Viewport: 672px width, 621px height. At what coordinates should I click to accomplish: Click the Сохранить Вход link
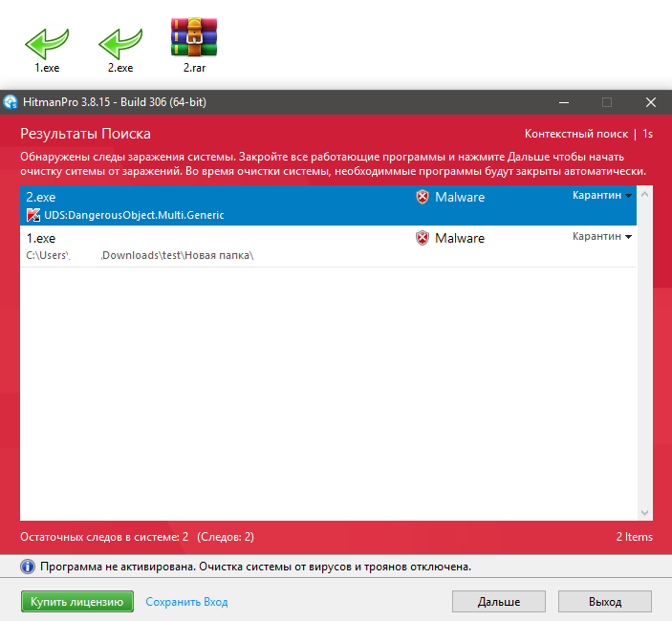pos(186,602)
